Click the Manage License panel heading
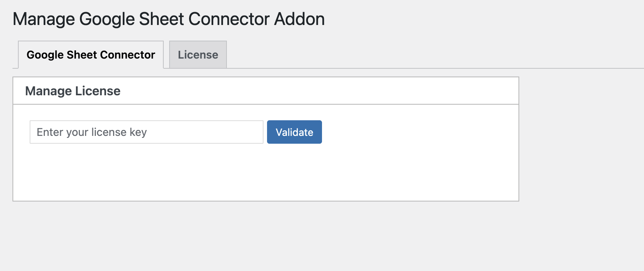 pos(73,91)
